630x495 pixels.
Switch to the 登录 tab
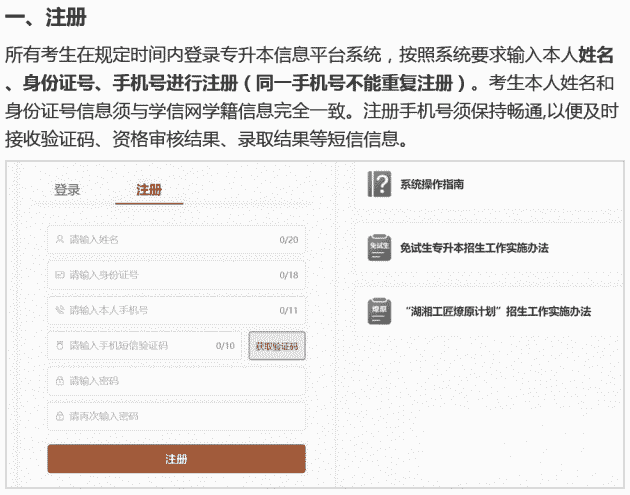click(x=67, y=190)
